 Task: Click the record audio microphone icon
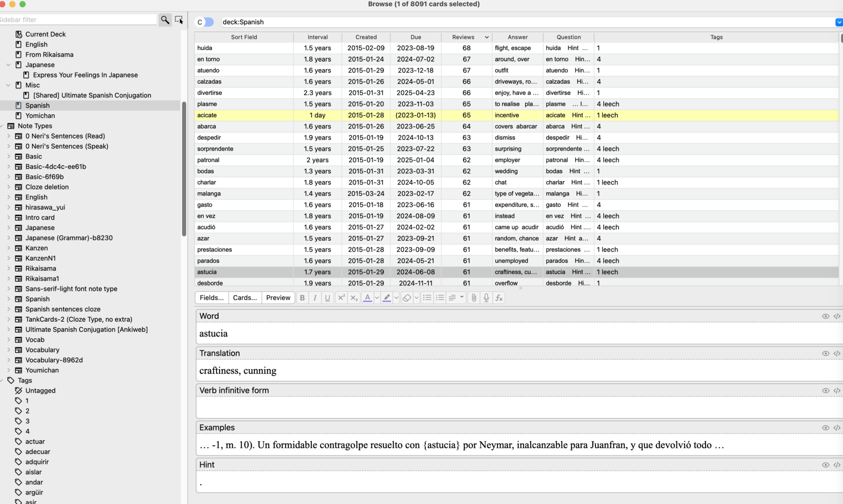click(x=486, y=298)
